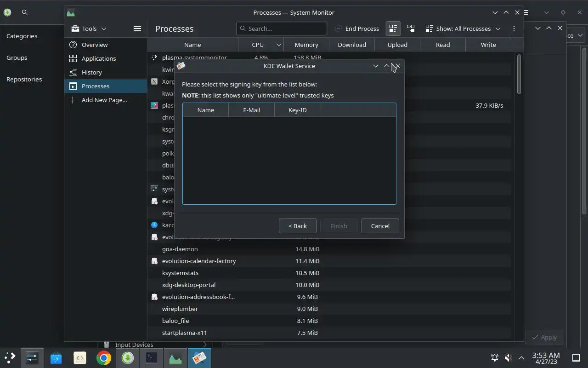Screen dimensions: 588x368
Task: Open the clock showing 3:53 AM
Action: click(x=546, y=358)
